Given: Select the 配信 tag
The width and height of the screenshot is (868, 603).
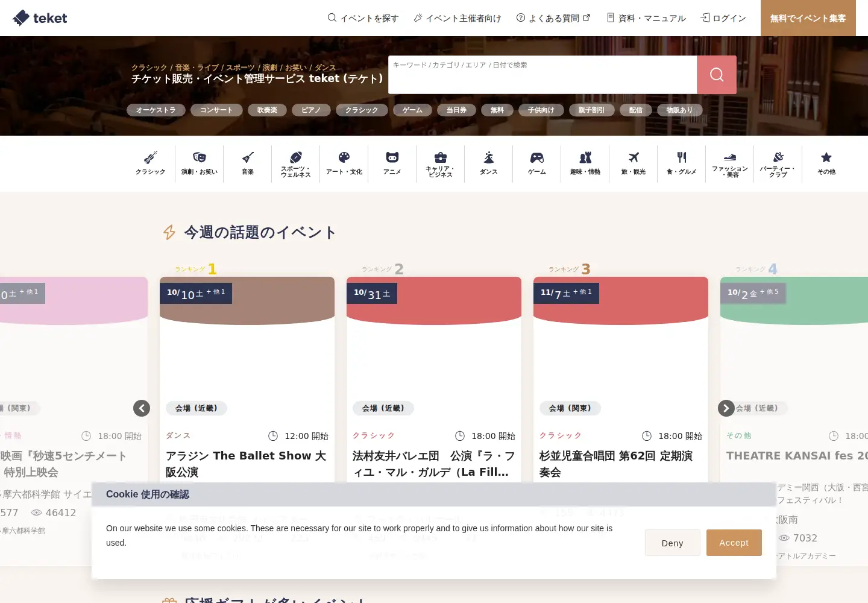Looking at the screenshot, I should click(636, 110).
